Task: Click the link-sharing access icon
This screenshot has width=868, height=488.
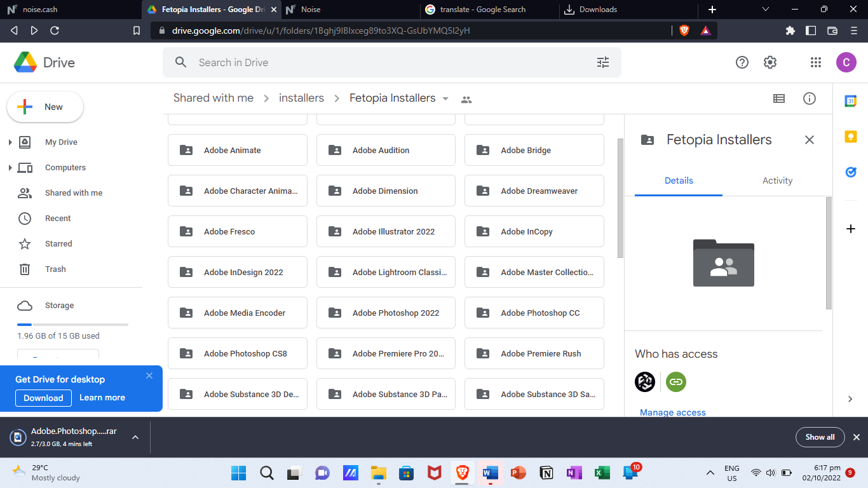Action: click(676, 382)
